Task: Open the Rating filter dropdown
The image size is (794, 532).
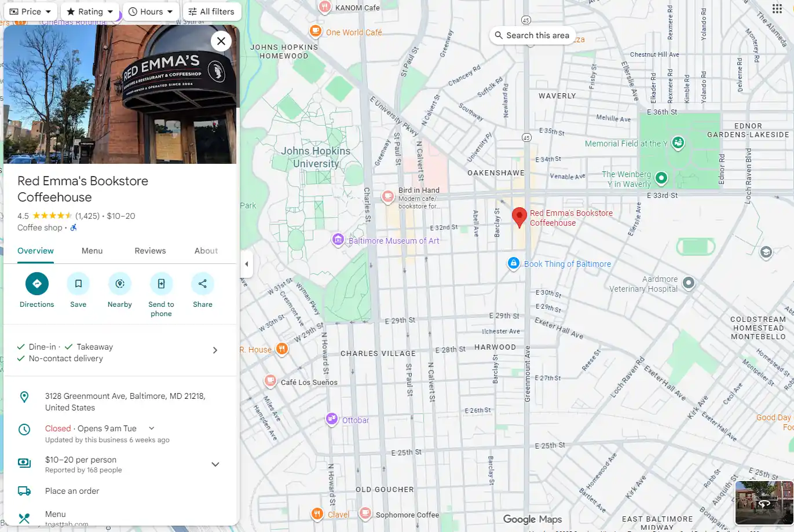Action: tap(90, 12)
